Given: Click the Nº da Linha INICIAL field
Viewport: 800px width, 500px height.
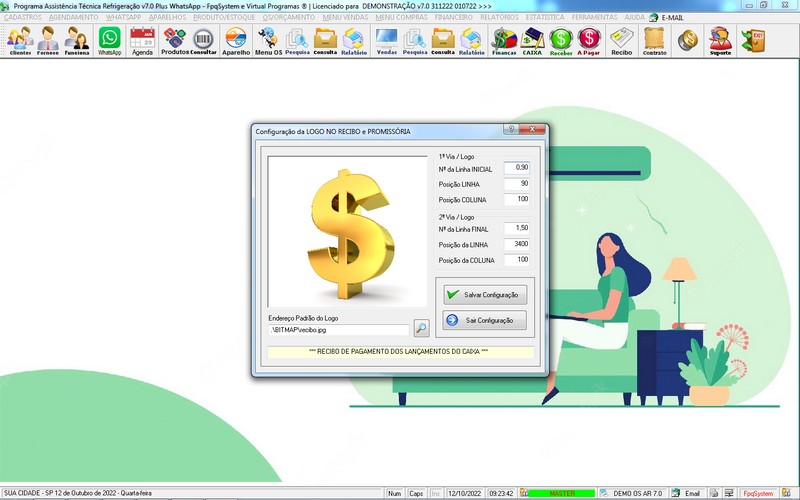Looking at the screenshot, I should (516, 168).
